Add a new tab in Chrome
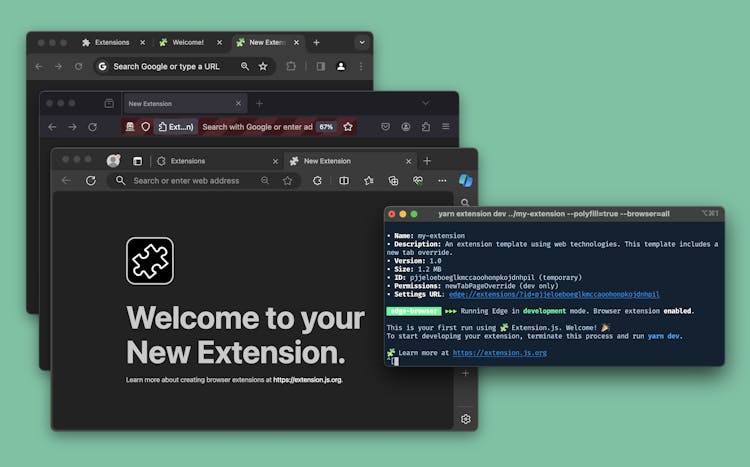 (x=316, y=43)
